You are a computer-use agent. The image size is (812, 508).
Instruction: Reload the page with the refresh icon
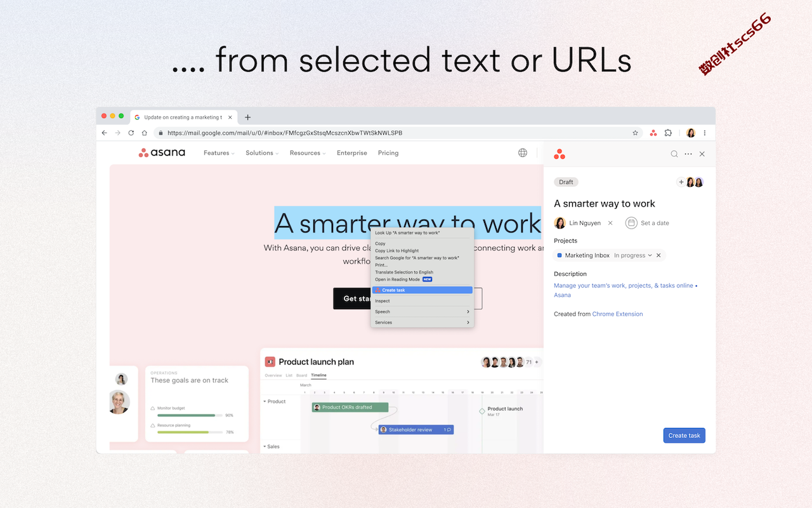(x=131, y=133)
